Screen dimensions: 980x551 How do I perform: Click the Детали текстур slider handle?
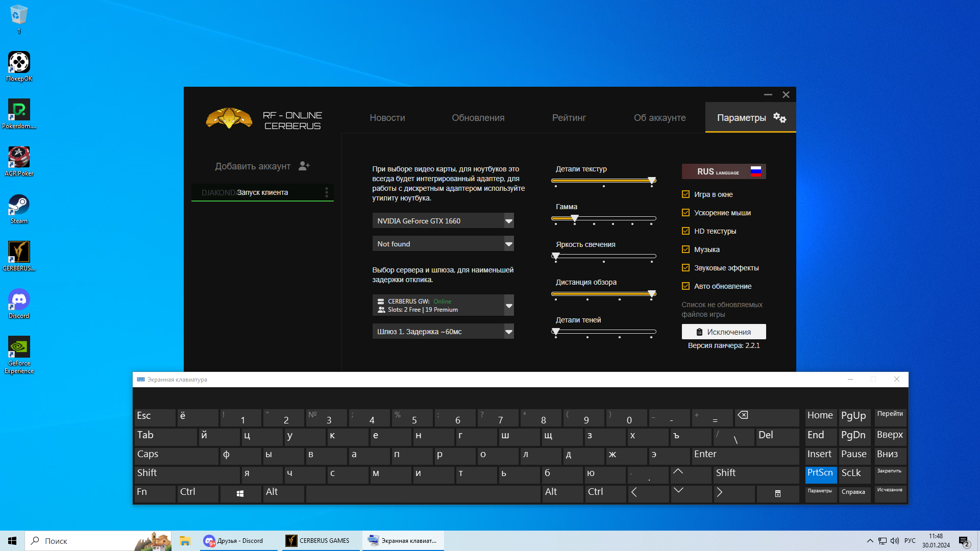(652, 181)
